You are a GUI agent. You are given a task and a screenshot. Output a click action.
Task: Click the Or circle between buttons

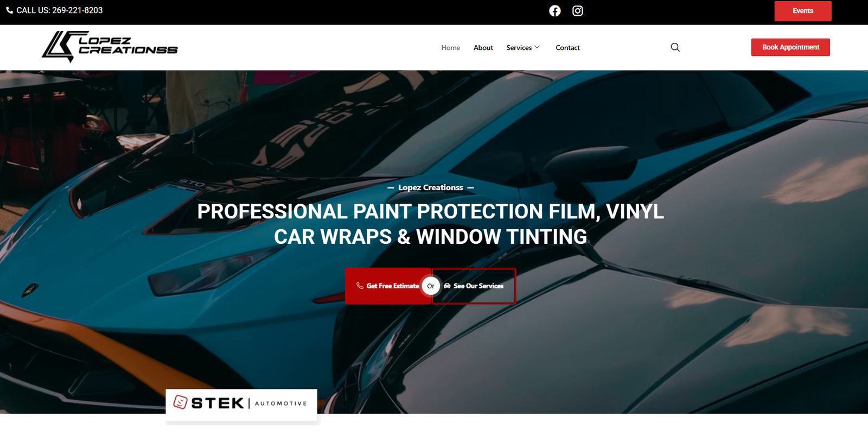click(431, 286)
